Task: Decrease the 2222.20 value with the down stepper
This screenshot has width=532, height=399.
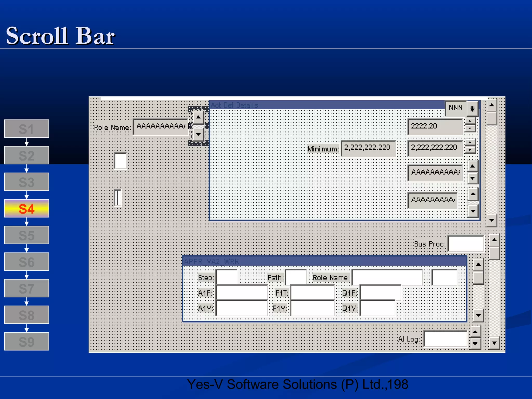Action: coord(470,128)
